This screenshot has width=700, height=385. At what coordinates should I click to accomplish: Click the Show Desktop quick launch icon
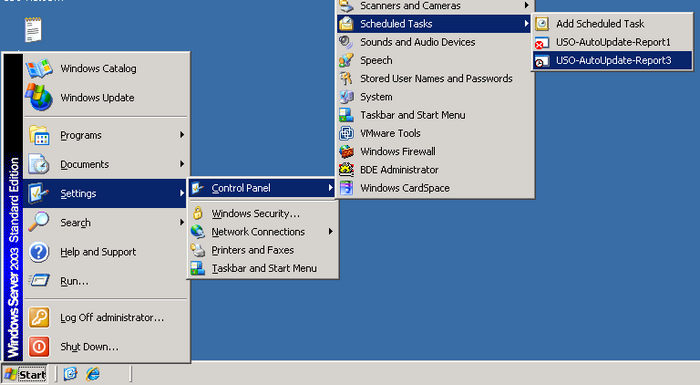point(70,373)
